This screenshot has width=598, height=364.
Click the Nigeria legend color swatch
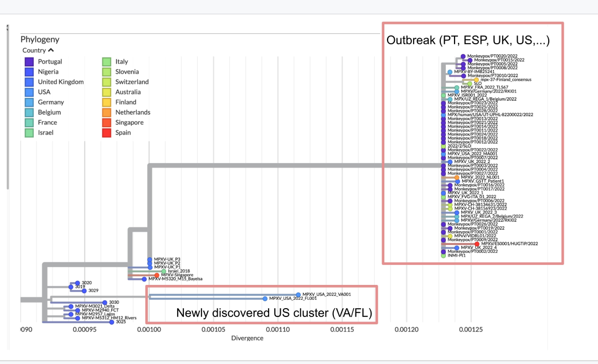[x=29, y=72]
